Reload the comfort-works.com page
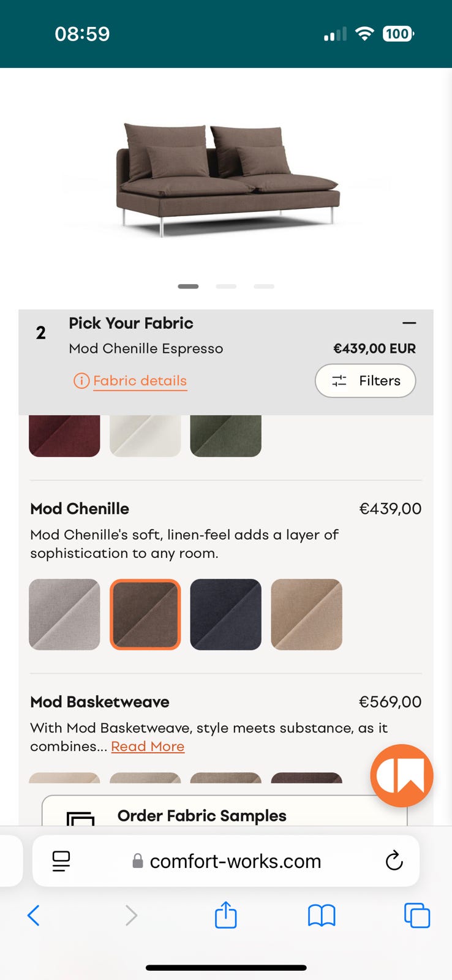The image size is (452, 980). [x=394, y=861]
